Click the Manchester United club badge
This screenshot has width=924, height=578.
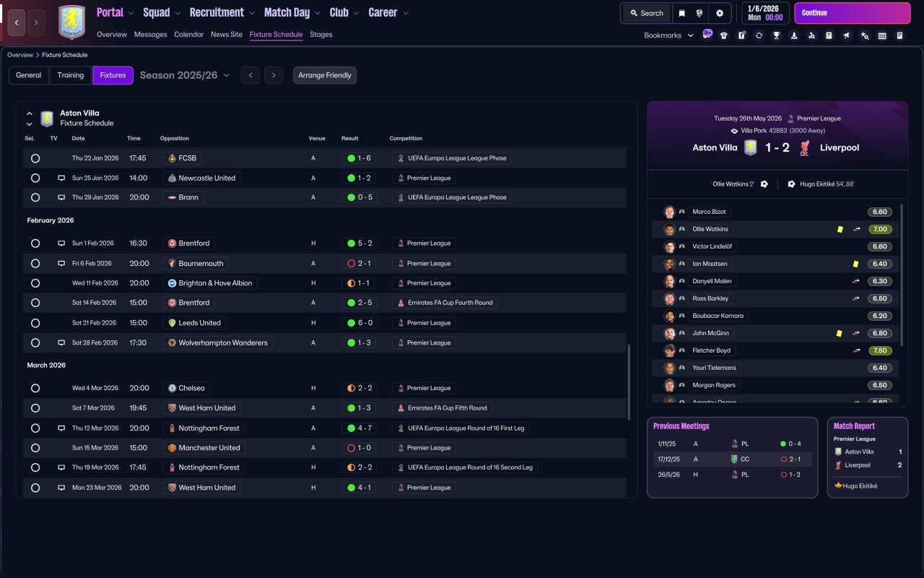pos(173,448)
